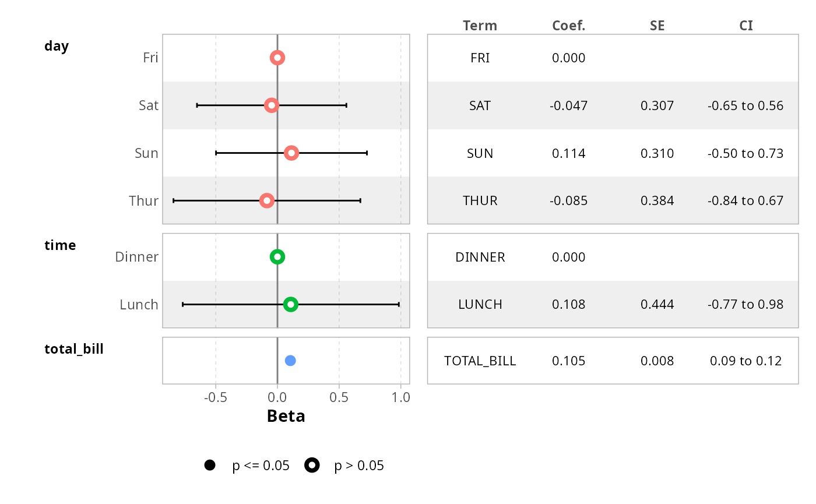Viewport: 816px width, 504px height.
Task: Click the Term column header
Action: (x=480, y=26)
